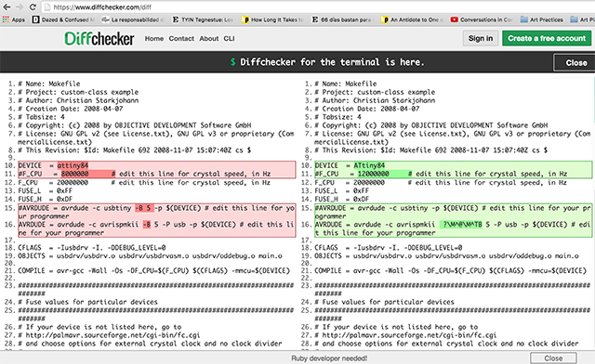Click the browser forward arrow

[x=20, y=6]
